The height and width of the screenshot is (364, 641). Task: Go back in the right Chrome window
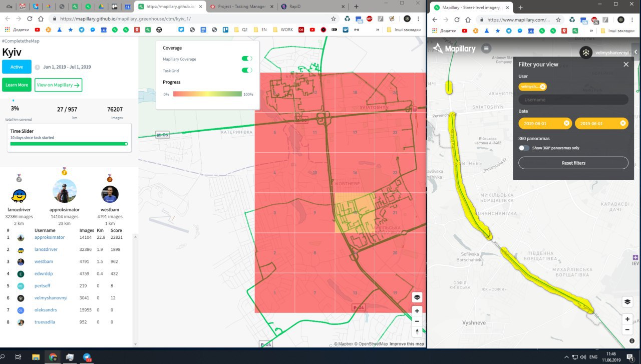tap(435, 20)
